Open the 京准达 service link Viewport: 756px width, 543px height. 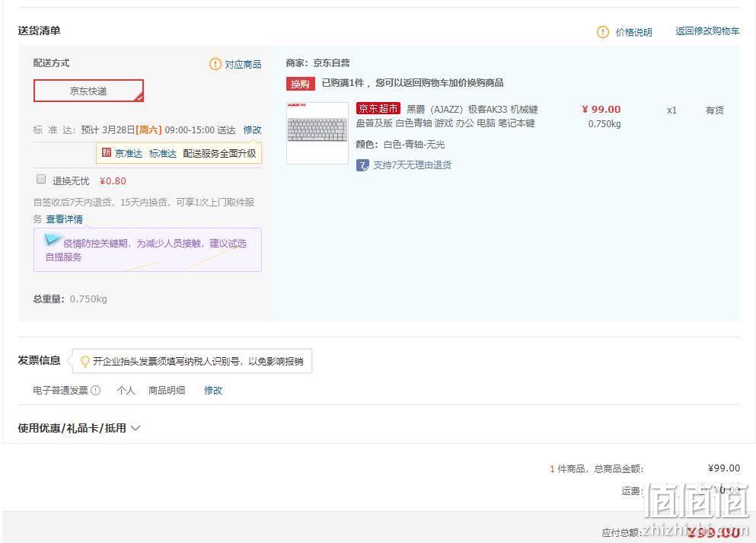[128, 153]
